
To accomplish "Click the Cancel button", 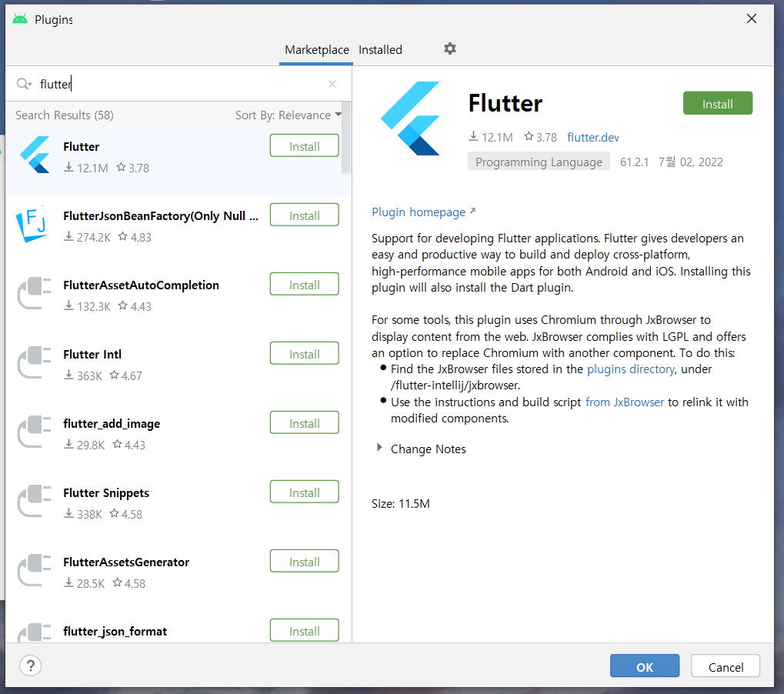I will coord(726,666).
